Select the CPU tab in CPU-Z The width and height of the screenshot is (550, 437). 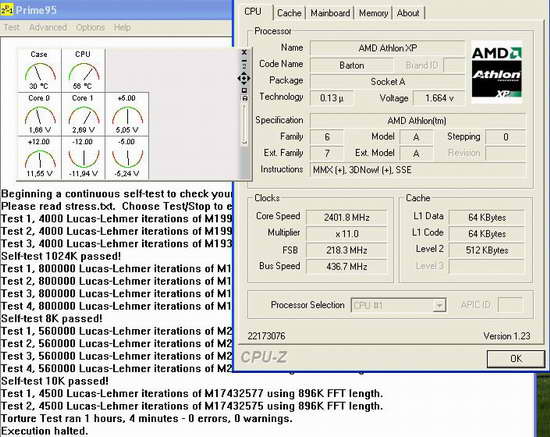(x=253, y=12)
